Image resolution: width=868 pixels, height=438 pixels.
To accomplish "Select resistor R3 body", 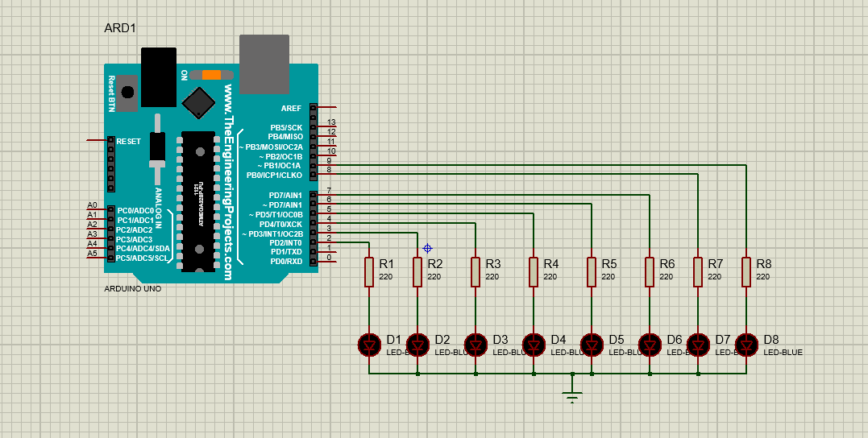I will tap(476, 272).
